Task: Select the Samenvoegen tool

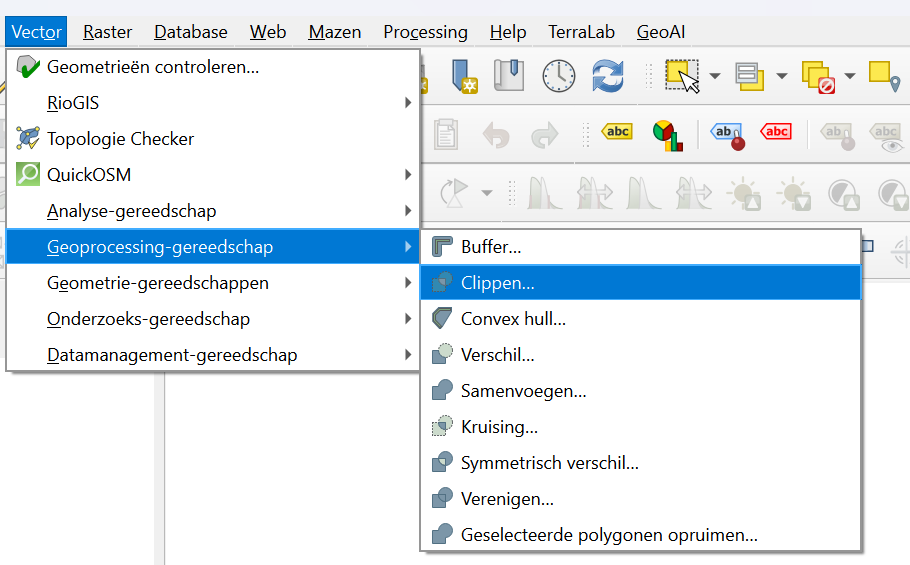Action: [640, 390]
